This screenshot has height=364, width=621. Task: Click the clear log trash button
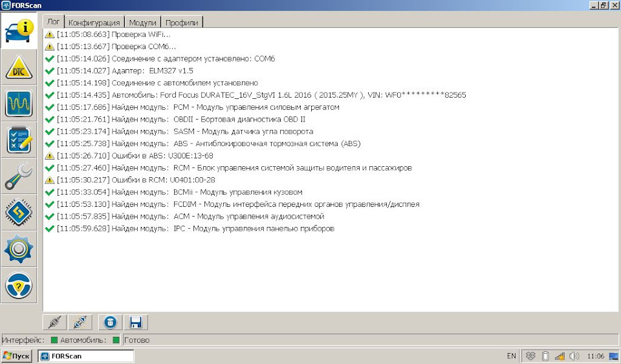111,323
